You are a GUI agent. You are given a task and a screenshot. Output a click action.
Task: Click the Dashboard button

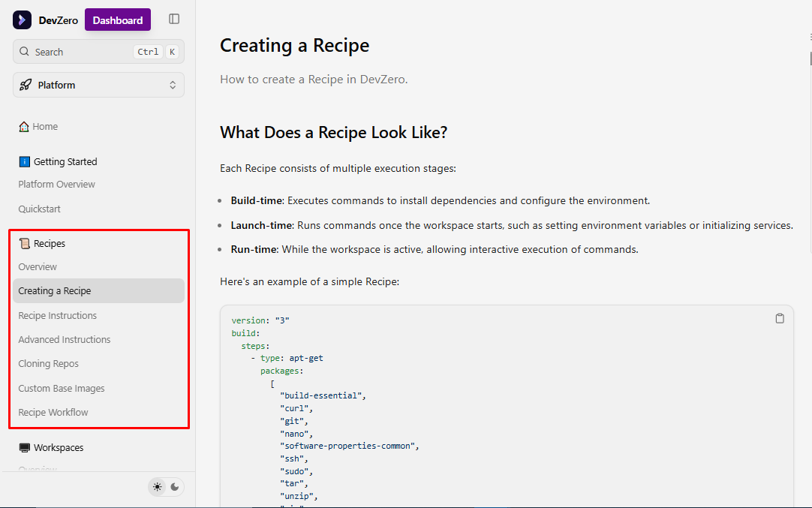click(117, 19)
